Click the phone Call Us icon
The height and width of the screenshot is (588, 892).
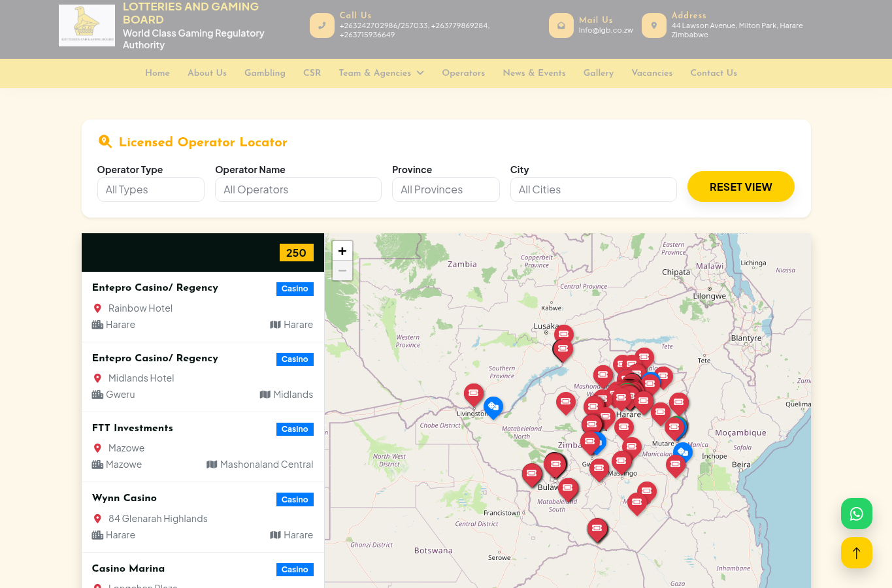(x=322, y=25)
